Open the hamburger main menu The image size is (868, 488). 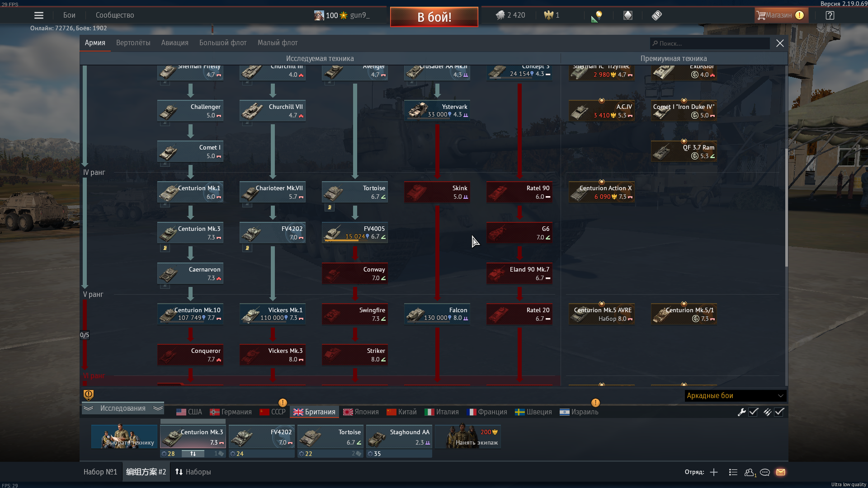pos(39,15)
